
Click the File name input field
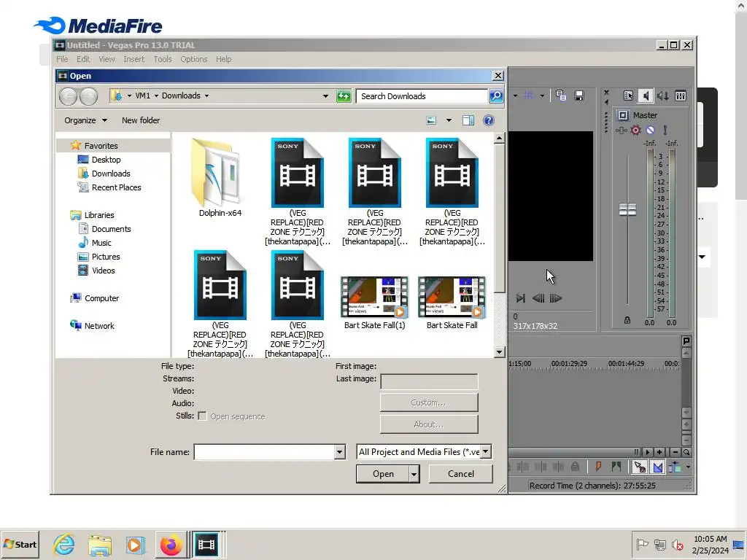point(264,451)
